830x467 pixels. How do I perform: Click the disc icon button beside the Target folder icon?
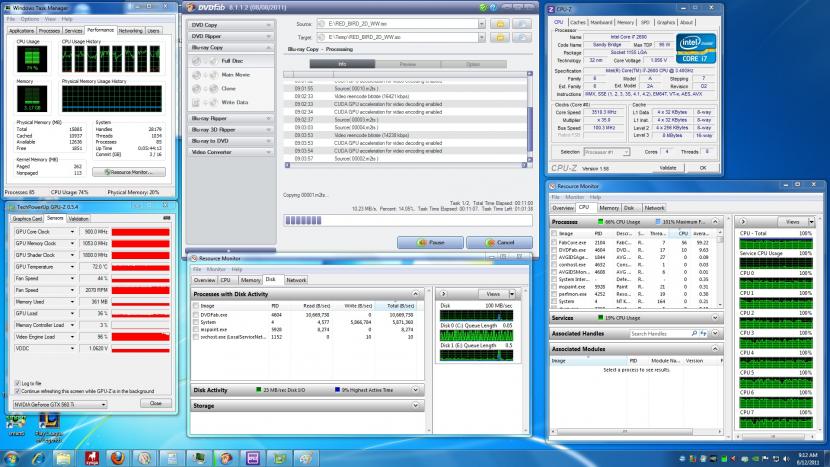click(x=522, y=38)
